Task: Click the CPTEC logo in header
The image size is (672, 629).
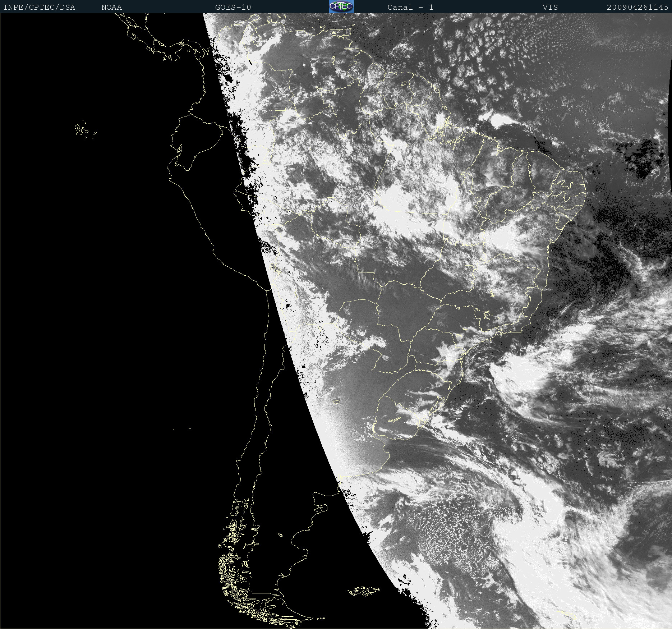Action: pyautogui.click(x=341, y=6)
